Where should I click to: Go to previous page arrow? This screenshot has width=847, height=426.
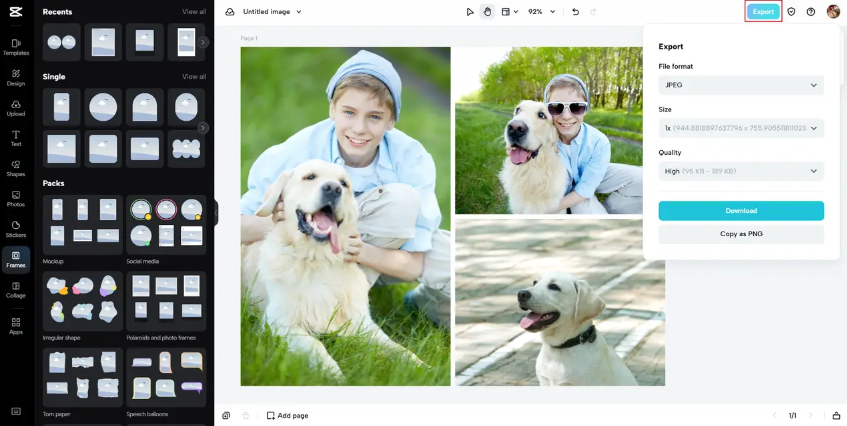coord(775,416)
